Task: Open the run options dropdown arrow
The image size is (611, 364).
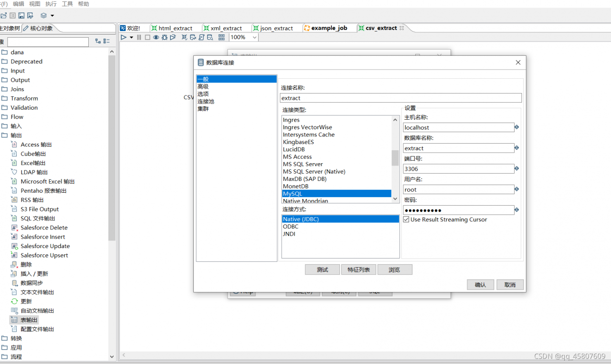Action: (x=131, y=37)
